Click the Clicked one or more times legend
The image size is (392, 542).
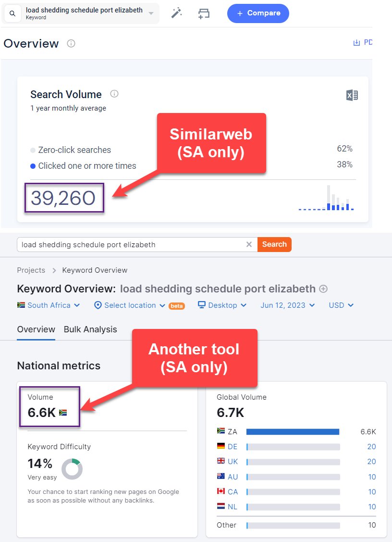[83, 166]
